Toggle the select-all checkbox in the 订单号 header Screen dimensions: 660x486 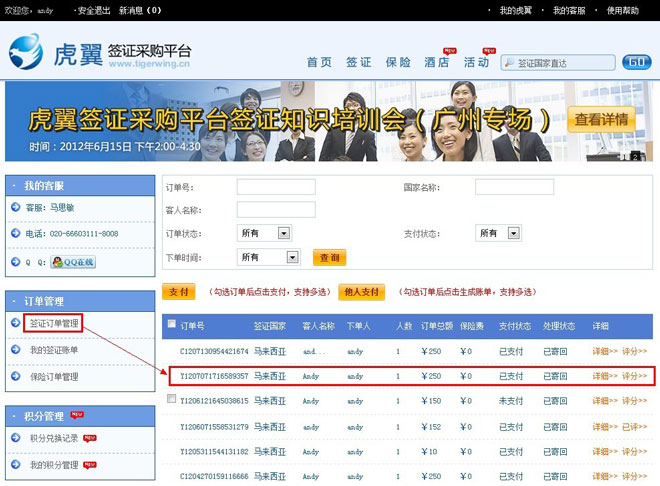pos(171,324)
